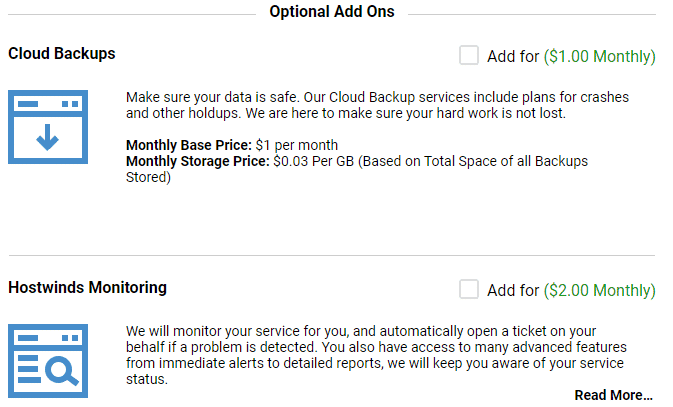673x407 pixels.
Task: Click the down arrow inside the backup icon
Action: click(x=47, y=137)
